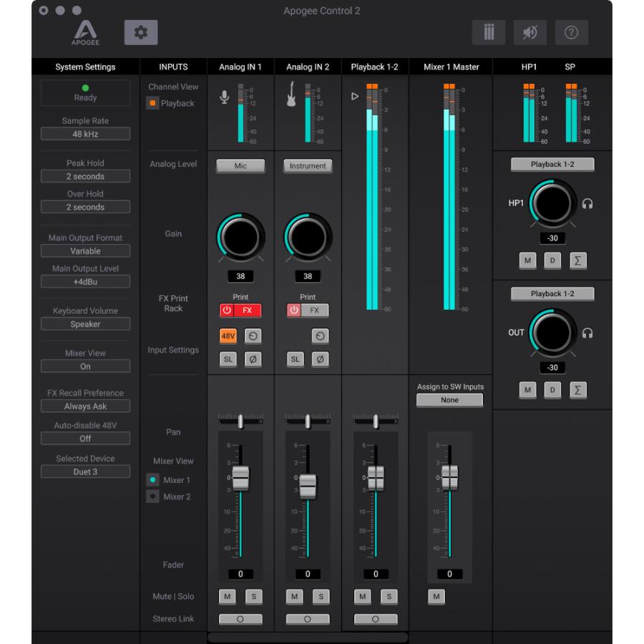The height and width of the screenshot is (644, 644).
Task: Open the Assign to SW Inputs dropdown
Action: [450, 400]
